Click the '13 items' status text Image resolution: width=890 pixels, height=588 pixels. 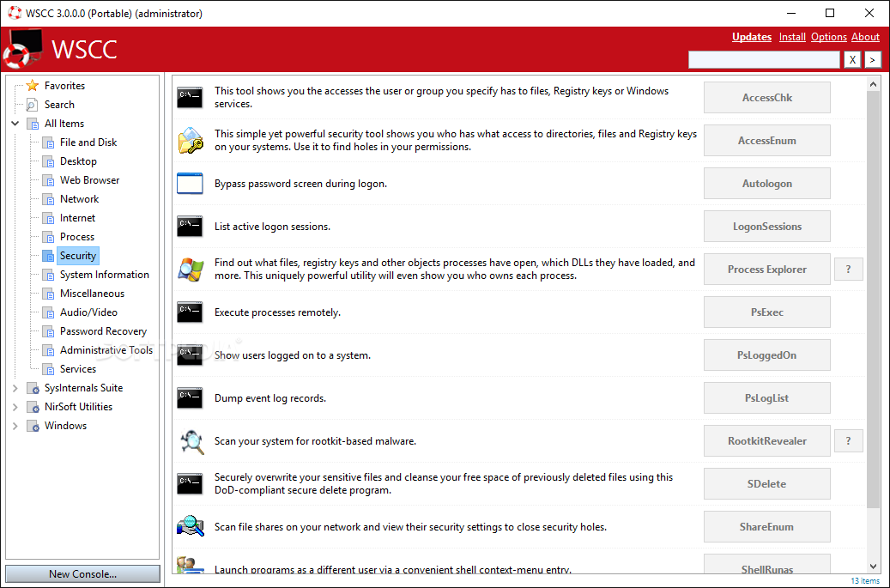[865, 580]
